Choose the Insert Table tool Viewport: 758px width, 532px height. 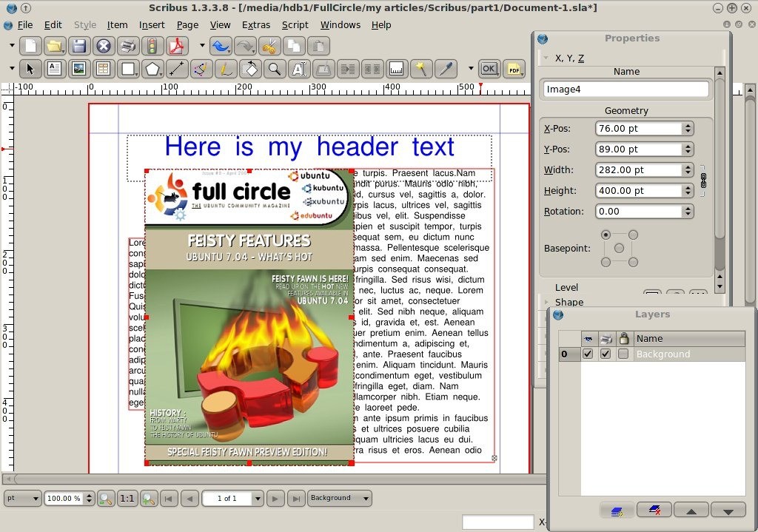click(x=104, y=69)
